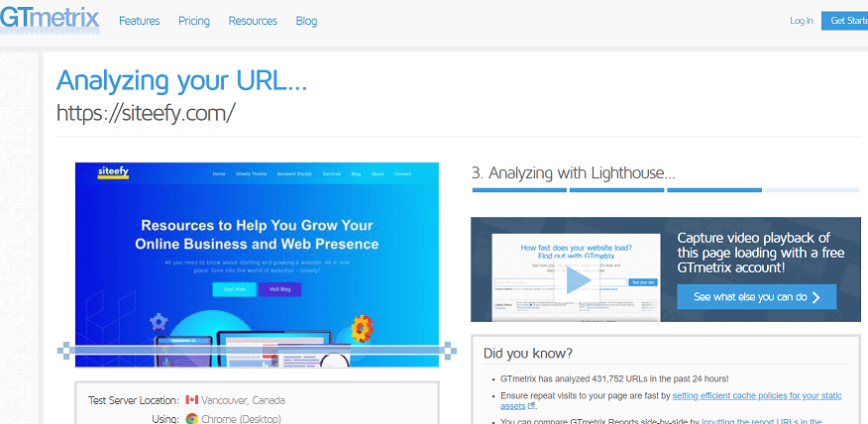The image size is (868, 424).
Task: Click the Canada flag icon
Action: click(x=192, y=399)
